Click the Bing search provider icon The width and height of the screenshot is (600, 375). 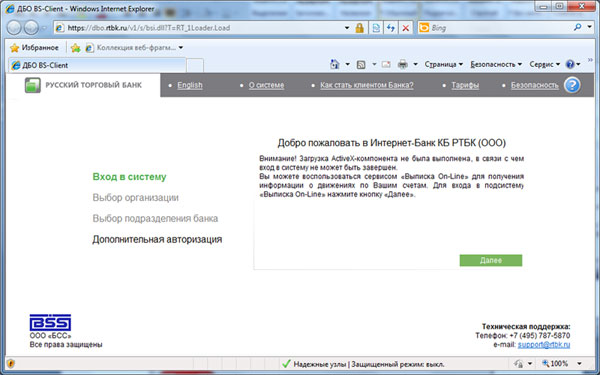coord(424,28)
